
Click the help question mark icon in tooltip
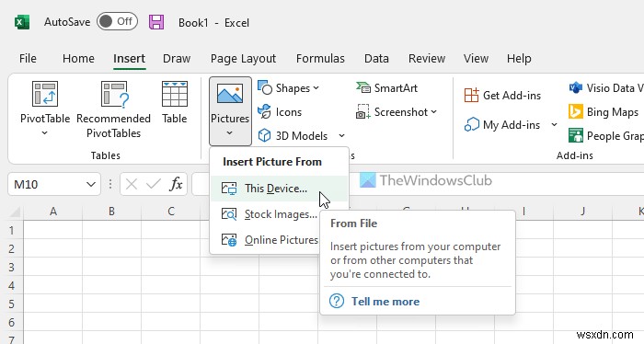(x=337, y=302)
